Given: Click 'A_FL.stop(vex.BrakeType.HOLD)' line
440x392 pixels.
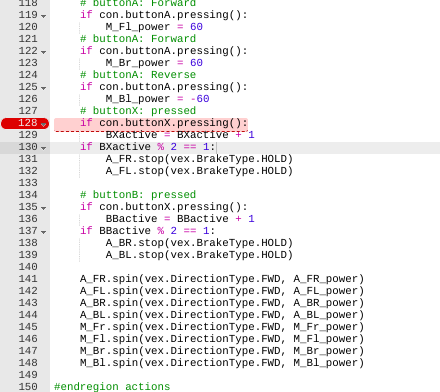Looking at the screenshot, I should coord(199,171).
